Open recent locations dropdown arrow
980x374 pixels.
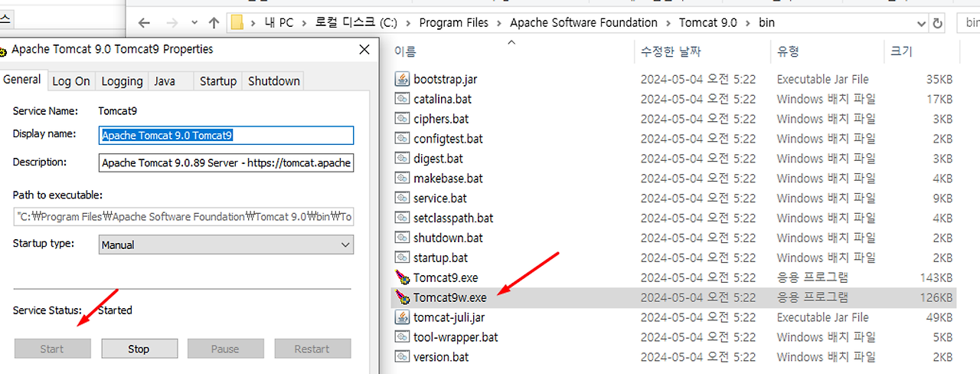click(193, 23)
